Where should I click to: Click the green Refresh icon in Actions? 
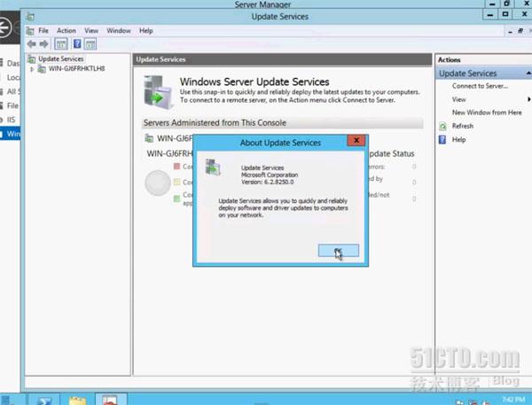tap(442, 127)
